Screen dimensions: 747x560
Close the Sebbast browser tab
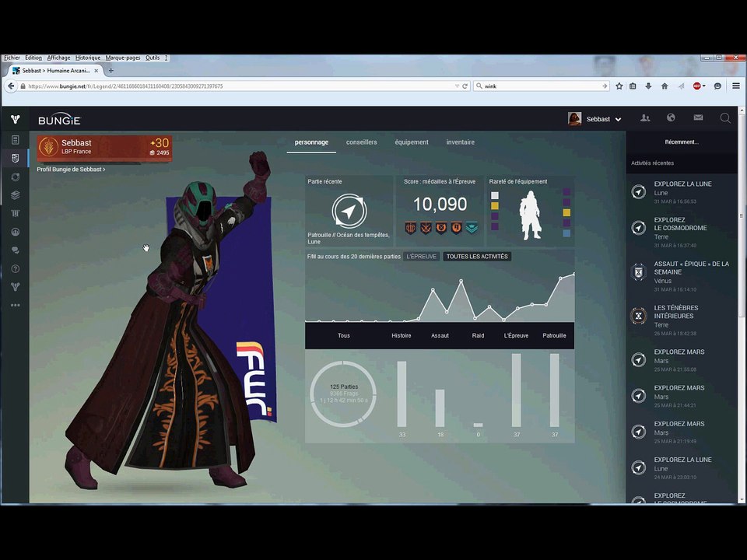coord(96,71)
